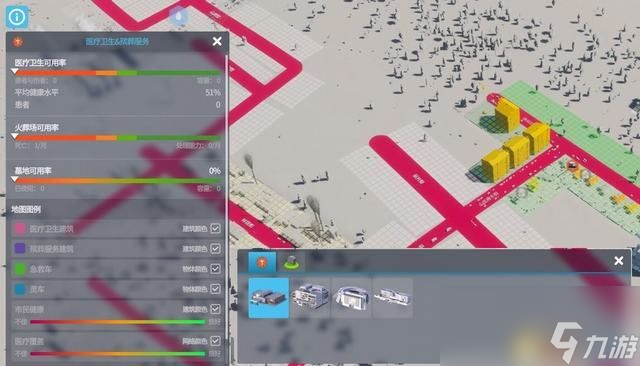
Task: Uncheck the 市民健康 building color checkbox
Action: point(216,309)
